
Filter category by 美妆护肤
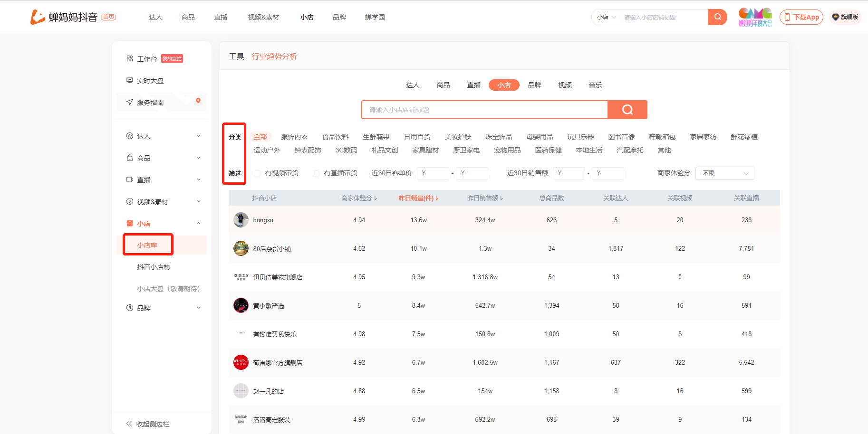458,137
